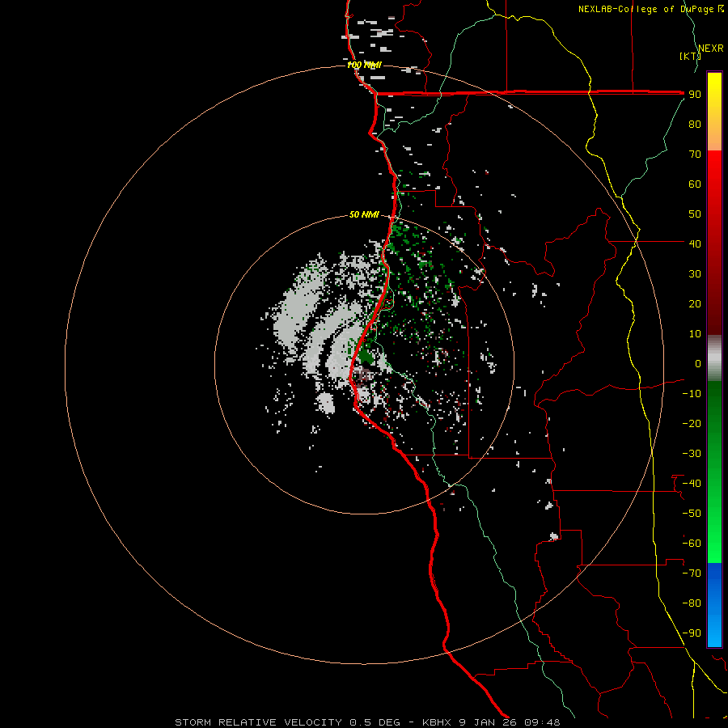Click the 60 value on the velocity scale
The image size is (728, 728).
[695, 184]
